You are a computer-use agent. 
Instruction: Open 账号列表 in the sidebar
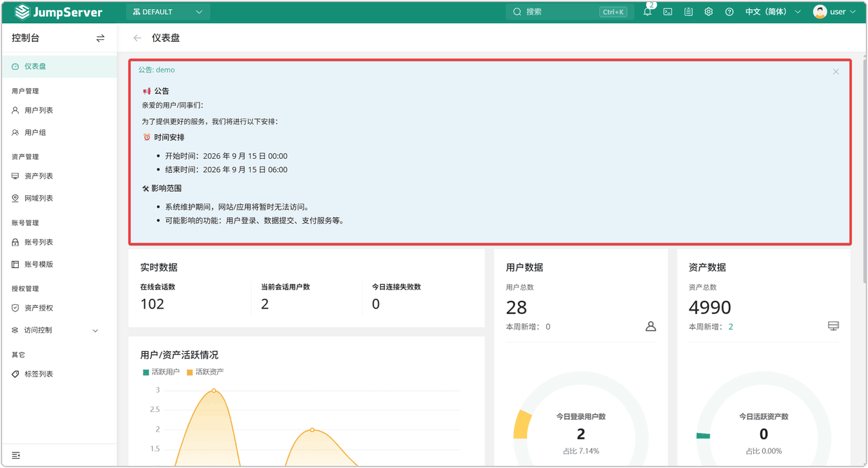tap(59, 242)
